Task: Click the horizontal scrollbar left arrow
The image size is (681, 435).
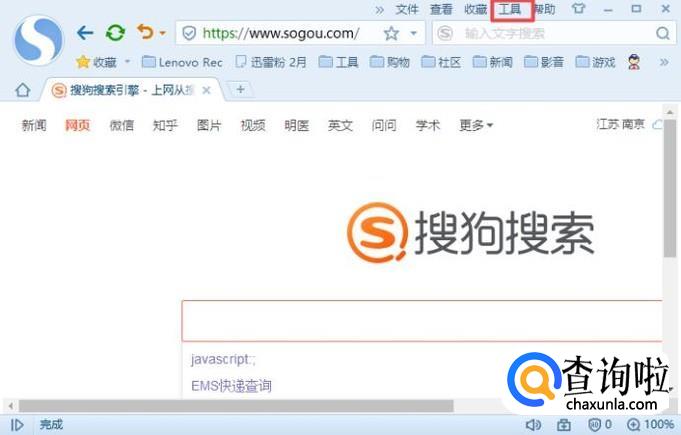Action: (10, 406)
